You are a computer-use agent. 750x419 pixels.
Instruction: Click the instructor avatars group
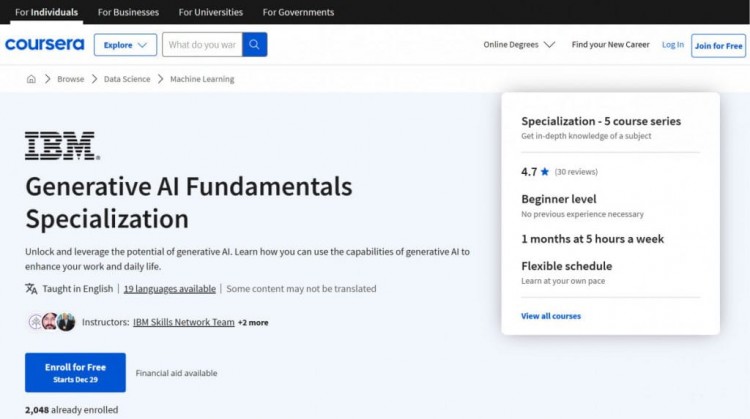click(x=52, y=322)
